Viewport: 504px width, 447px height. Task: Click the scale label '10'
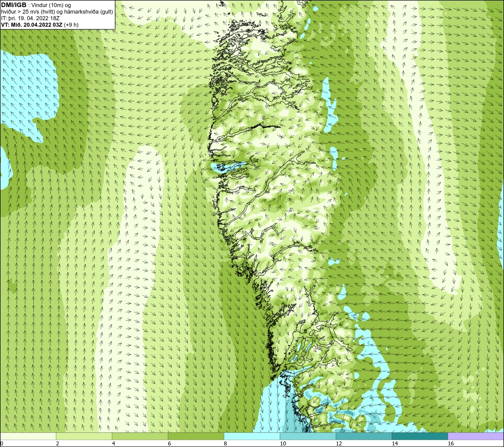click(x=283, y=444)
